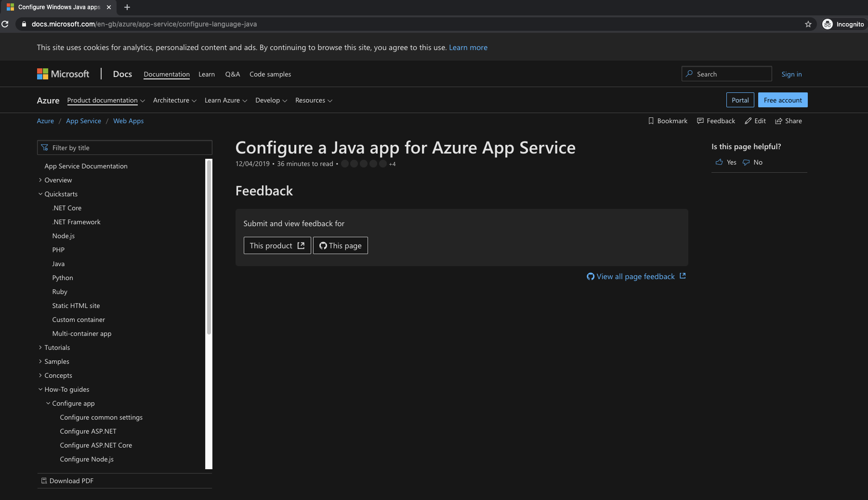
Task: Click external link icon after View all page feedback
Action: coord(683,276)
